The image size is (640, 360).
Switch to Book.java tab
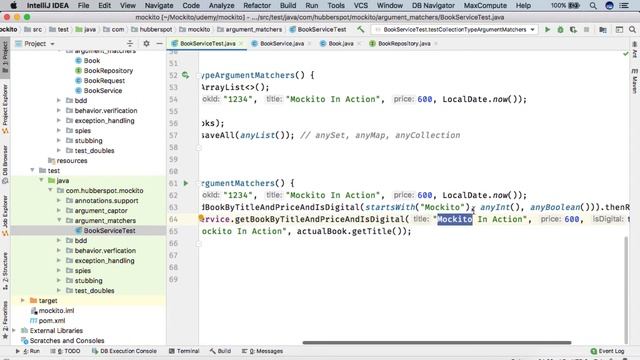pos(340,43)
